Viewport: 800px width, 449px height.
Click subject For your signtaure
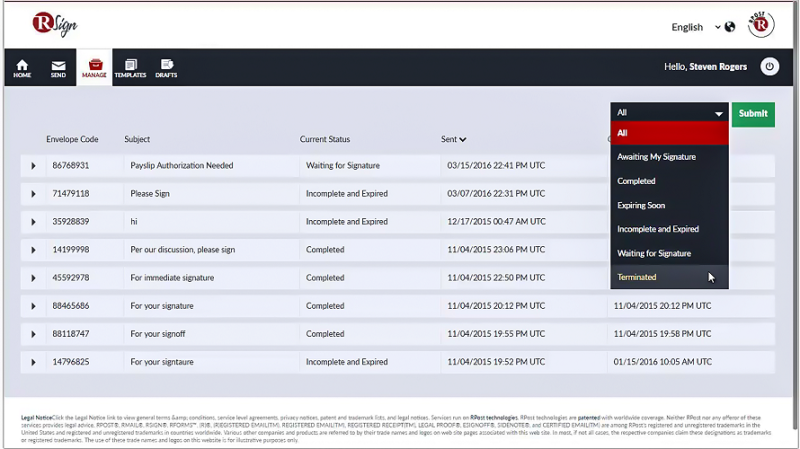pyautogui.click(x=162, y=362)
